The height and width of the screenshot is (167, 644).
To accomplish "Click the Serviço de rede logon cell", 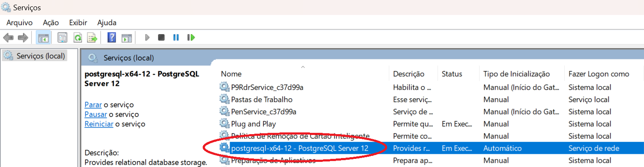I will pos(594,148).
